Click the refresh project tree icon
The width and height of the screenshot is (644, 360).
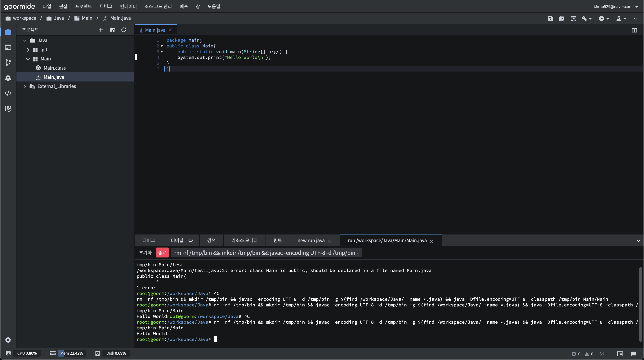click(x=123, y=30)
